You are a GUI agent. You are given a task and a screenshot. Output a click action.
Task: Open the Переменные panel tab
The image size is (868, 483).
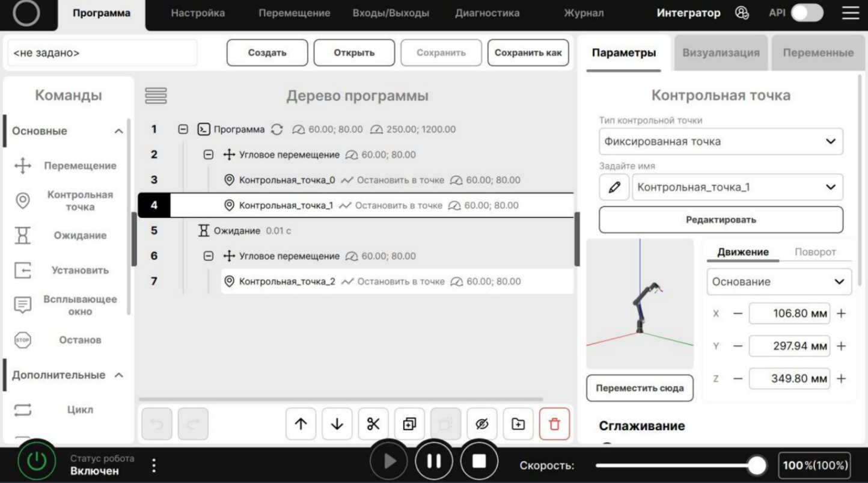(818, 53)
